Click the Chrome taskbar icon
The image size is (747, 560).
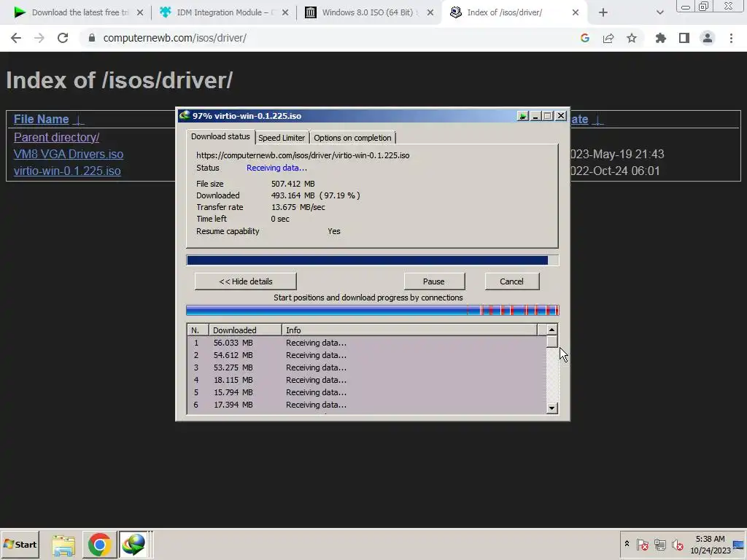pos(99,544)
